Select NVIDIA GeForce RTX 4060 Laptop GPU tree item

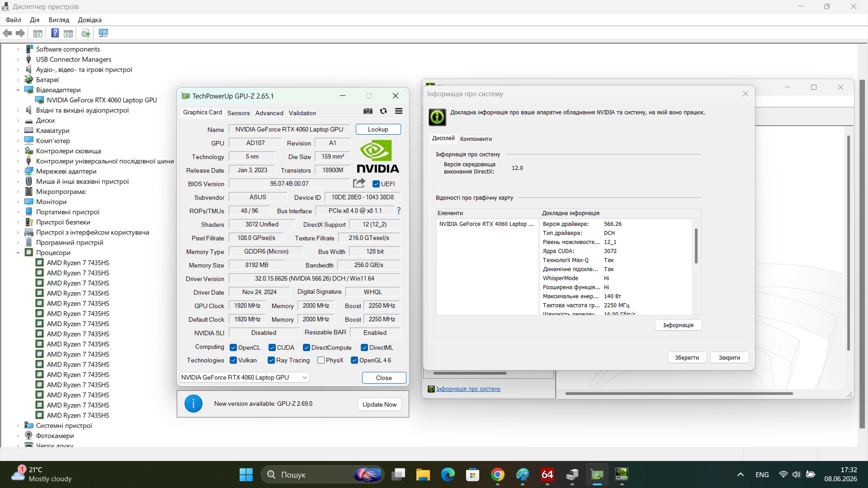point(102,100)
